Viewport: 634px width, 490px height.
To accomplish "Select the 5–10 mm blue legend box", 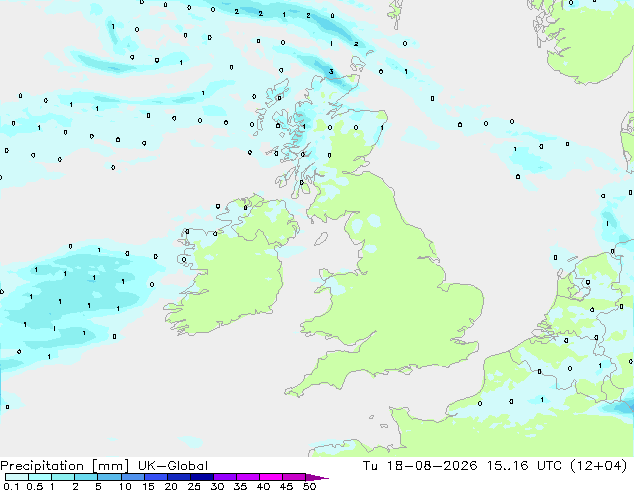I will (109, 477).
